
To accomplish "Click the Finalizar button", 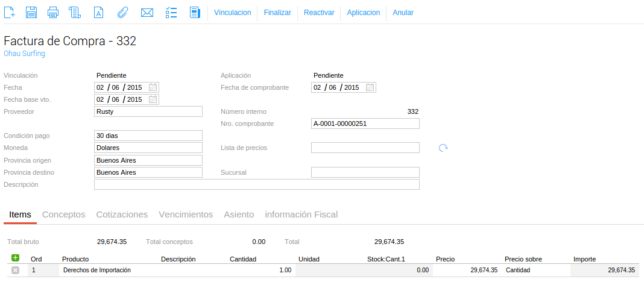I will tap(277, 13).
